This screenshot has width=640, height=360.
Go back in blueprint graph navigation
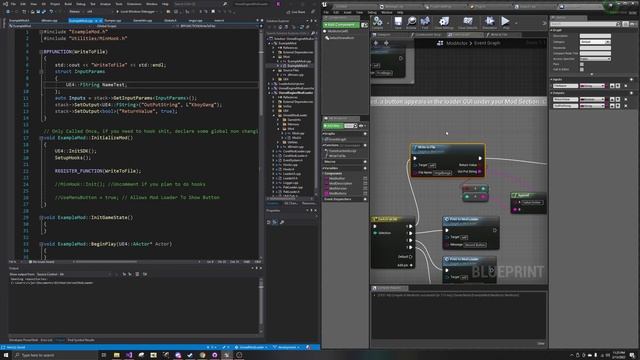[x=376, y=43]
